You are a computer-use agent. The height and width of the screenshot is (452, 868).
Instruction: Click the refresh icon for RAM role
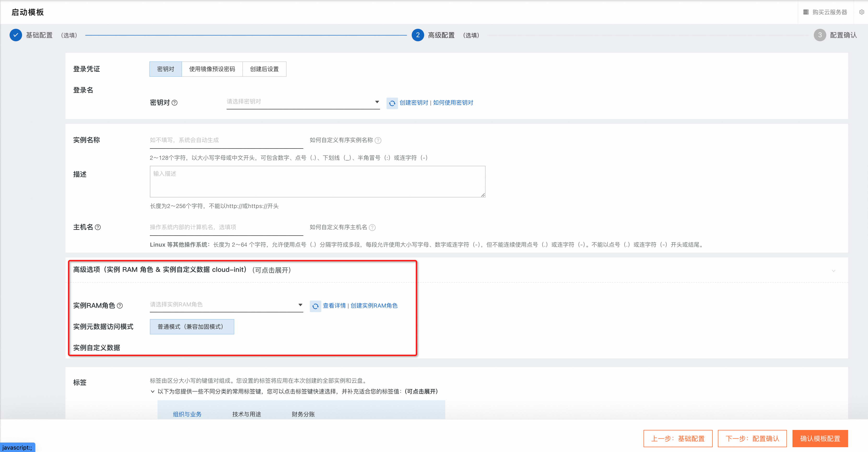coord(315,306)
